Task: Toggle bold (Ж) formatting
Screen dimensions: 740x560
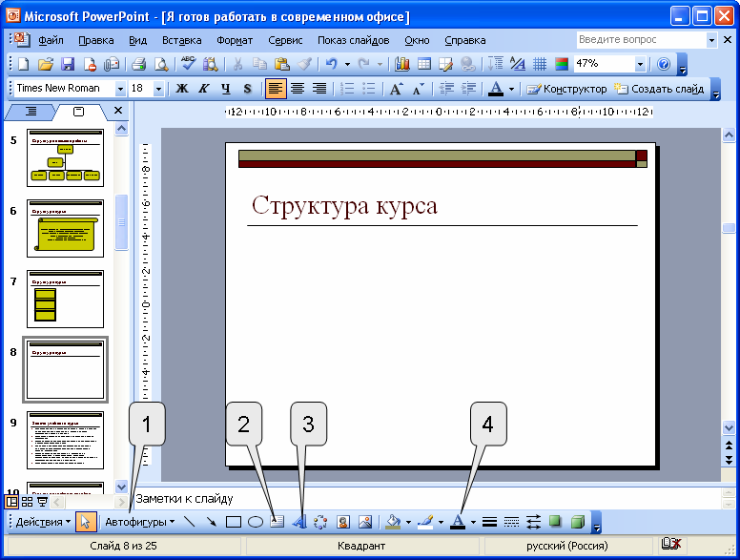Action: point(182,89)
